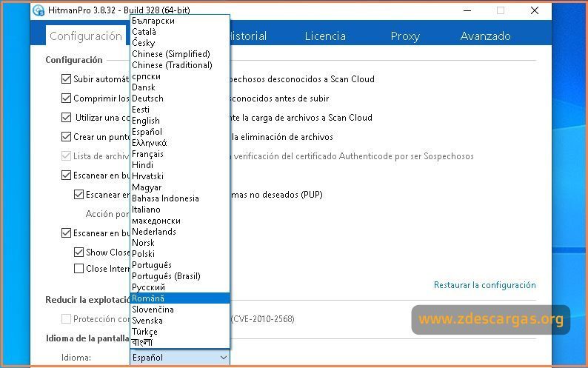Select Svenska language
The height and width of the screenshot is (368, 588).
[x=180, y=321]
